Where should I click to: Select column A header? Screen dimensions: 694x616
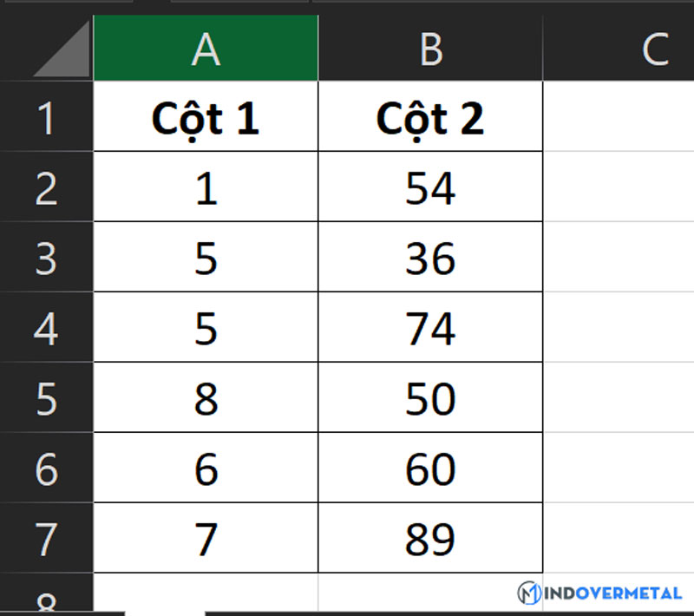click(206, 49)
